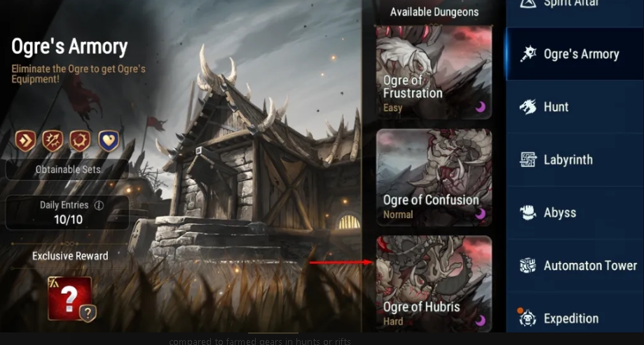644x345 pixels.
Task: Click the purple moon icon on Ogre of Hubris
Action: coord(480,320)
